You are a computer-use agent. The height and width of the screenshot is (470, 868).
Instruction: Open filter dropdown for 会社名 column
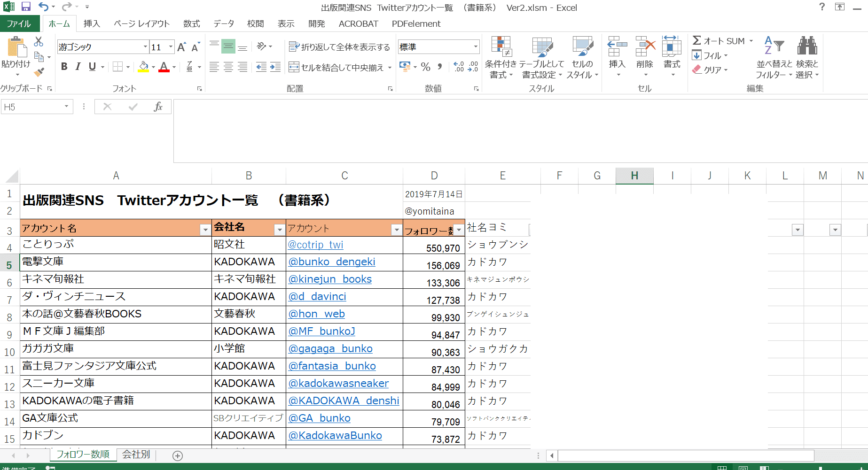pos(280,230)
